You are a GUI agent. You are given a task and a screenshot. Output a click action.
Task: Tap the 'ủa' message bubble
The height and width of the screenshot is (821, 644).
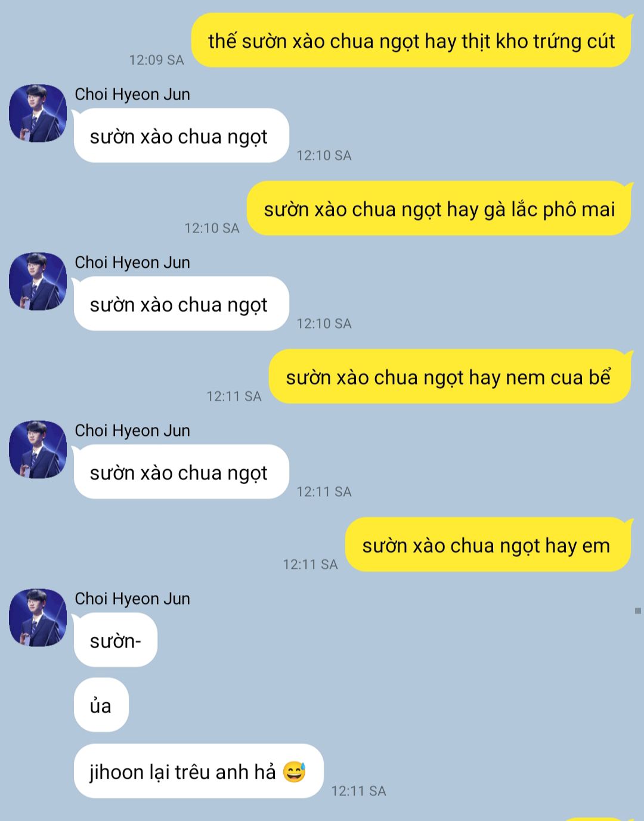pos(101,705)
